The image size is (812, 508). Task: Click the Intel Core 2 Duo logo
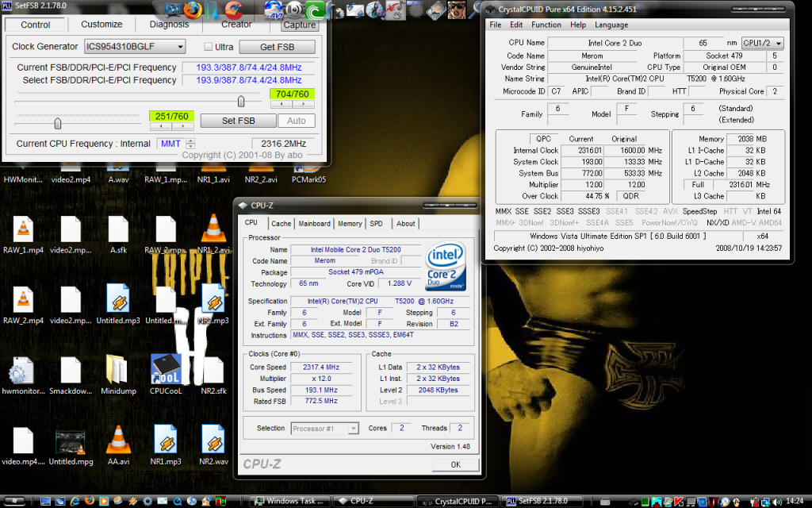[x=446, y=267]
